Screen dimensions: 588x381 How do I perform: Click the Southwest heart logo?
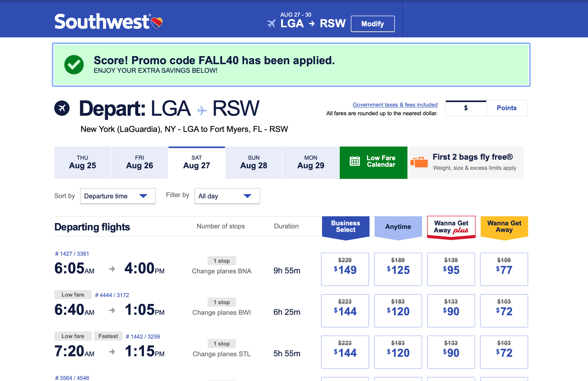tap(157, 23)
